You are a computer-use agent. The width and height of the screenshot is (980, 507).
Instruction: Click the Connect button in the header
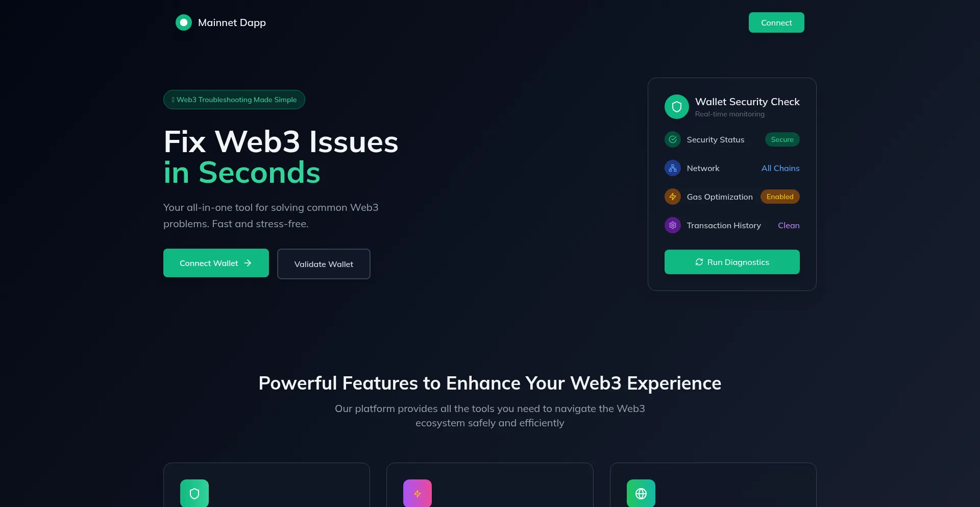(x=776, y=22)
